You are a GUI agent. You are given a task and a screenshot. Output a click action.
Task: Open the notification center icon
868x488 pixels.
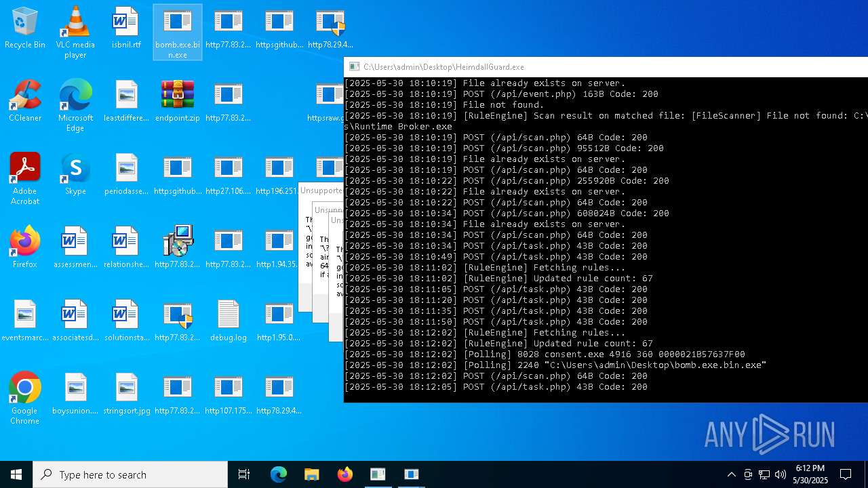coord(846,474)
